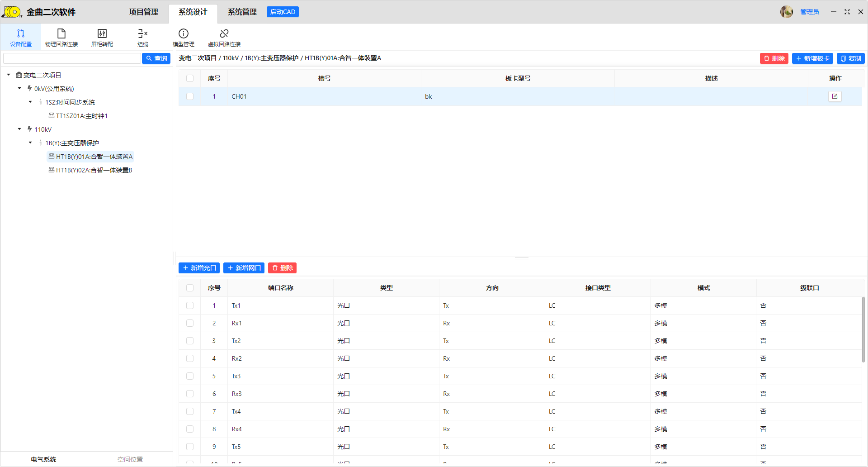Image resolution: width=868 pixels, height=467 pixels.
Task: Tick the checkbox for port Tx1
Action: (190, 305)
